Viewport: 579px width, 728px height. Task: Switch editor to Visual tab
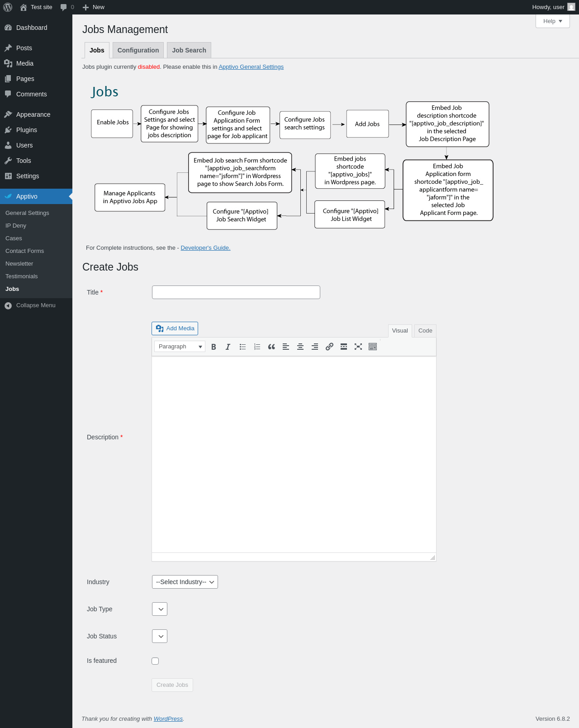click(x=400, y=331)
